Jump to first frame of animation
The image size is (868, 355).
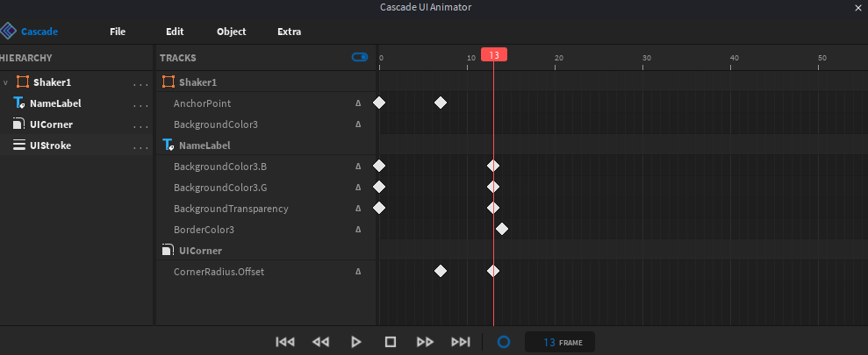[x=285, y=342]
